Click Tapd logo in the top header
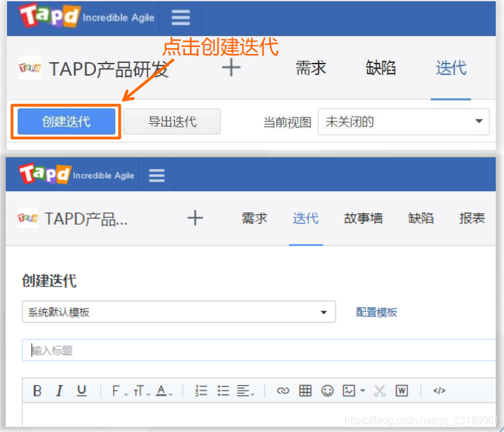Image resolution: width=504 pixels, height=432 pixels. 50,15
